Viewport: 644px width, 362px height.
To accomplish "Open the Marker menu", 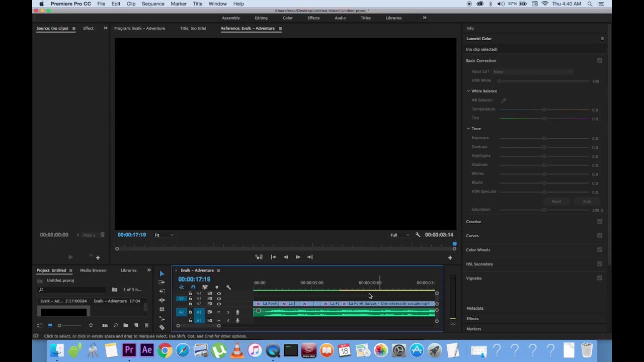I will coord(179,4).
